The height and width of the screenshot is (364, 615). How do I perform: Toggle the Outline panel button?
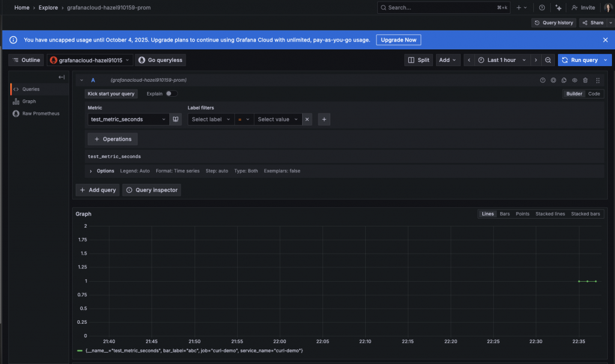[x=26, y=60]
